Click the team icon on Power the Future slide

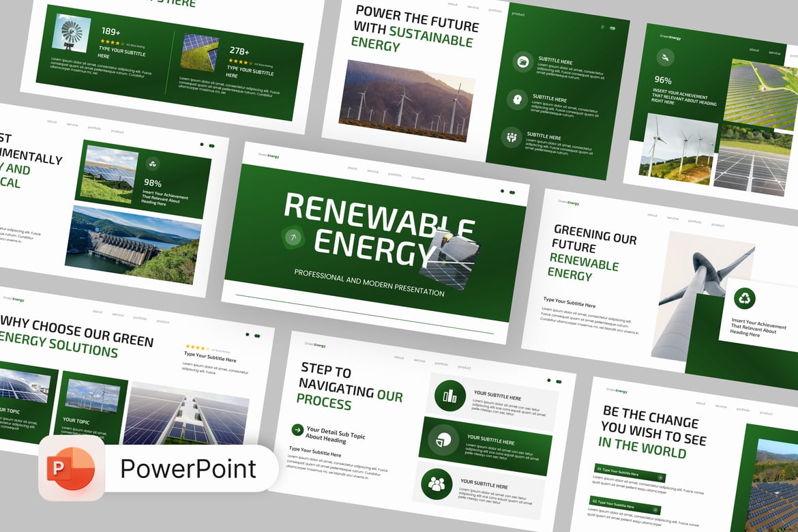point(511,137)
